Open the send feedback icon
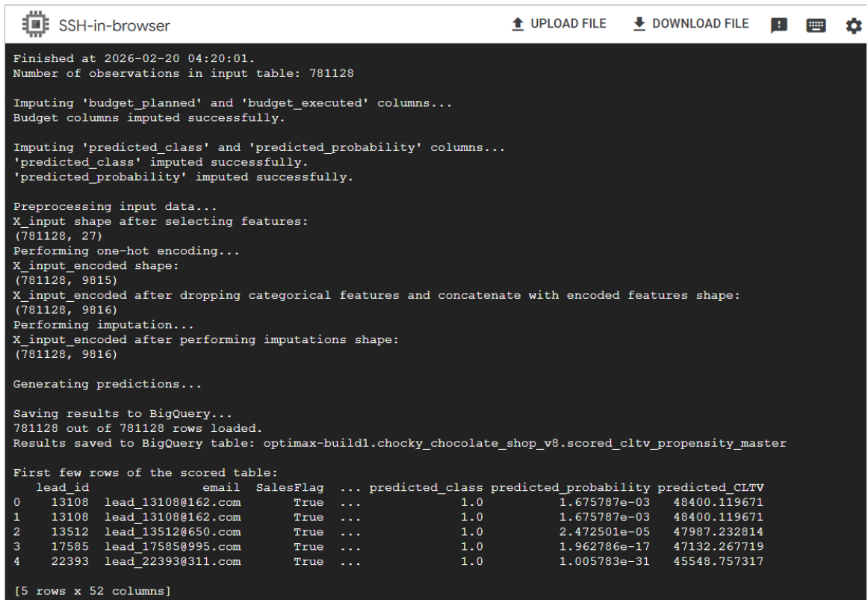 [x=779, y=25]
